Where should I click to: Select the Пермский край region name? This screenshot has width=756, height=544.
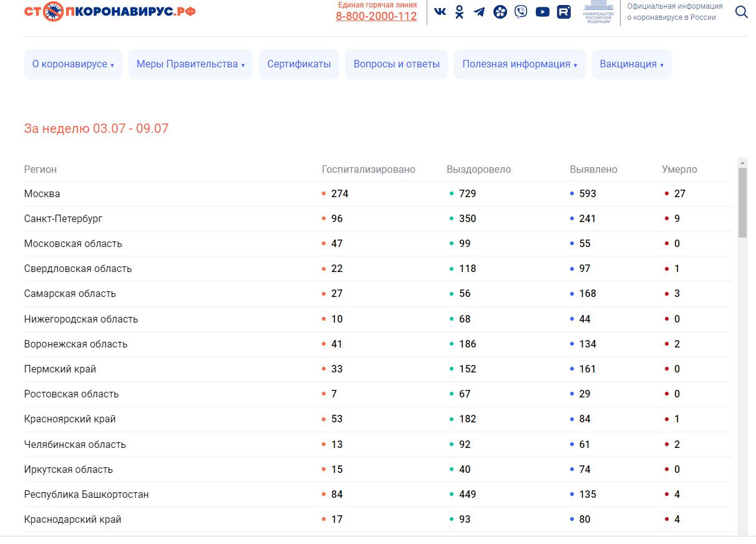tap(60, 369)
